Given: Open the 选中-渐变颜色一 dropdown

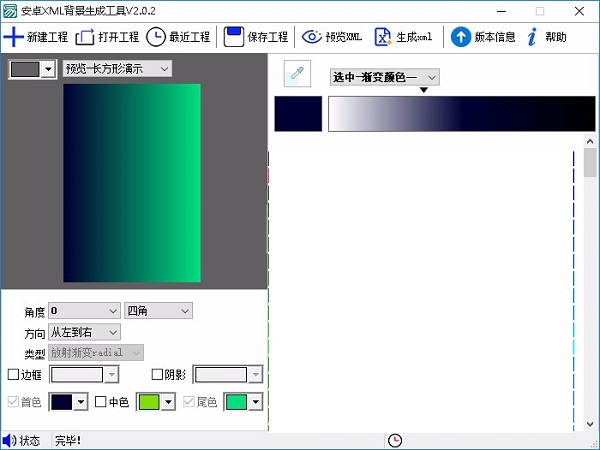Looking at the screenshot, I should [x=385, y=77].
